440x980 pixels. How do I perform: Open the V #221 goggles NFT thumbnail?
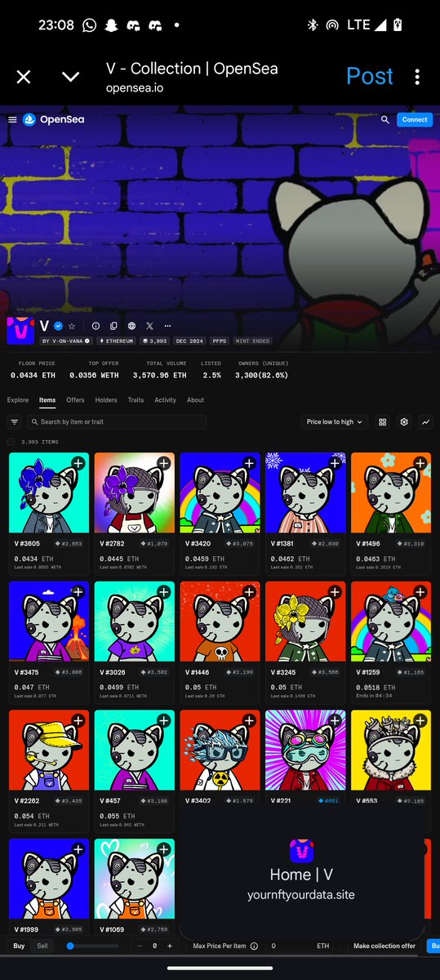305,751
